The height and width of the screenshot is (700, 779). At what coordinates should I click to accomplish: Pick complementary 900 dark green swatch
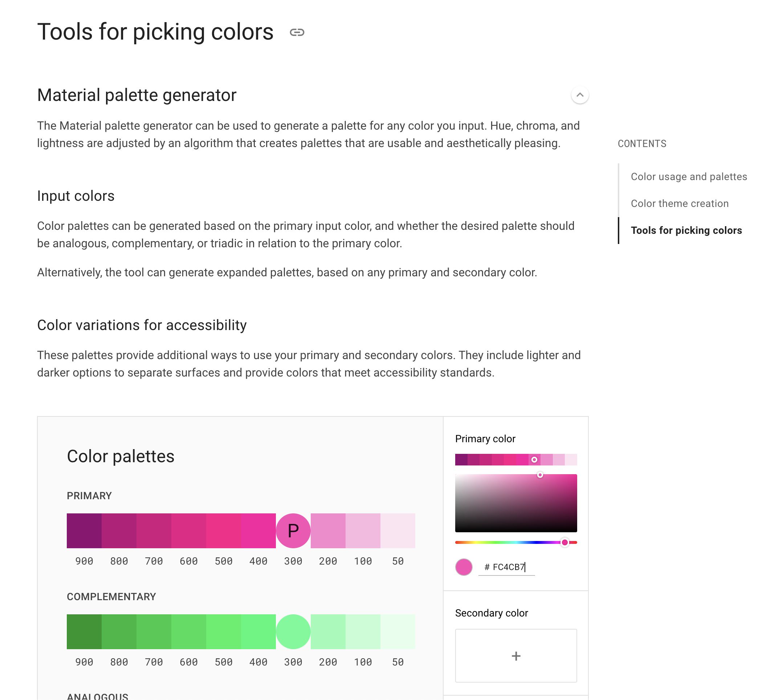click(84, 631)
